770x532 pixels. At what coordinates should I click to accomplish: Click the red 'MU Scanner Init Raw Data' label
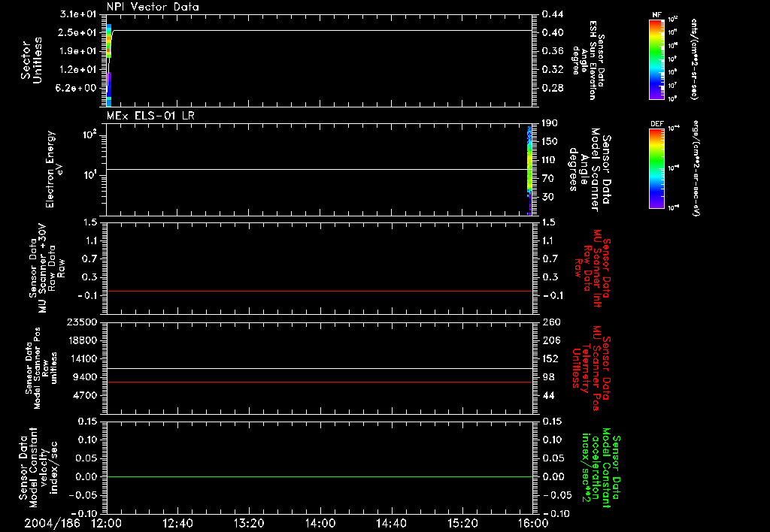point(593,268)
